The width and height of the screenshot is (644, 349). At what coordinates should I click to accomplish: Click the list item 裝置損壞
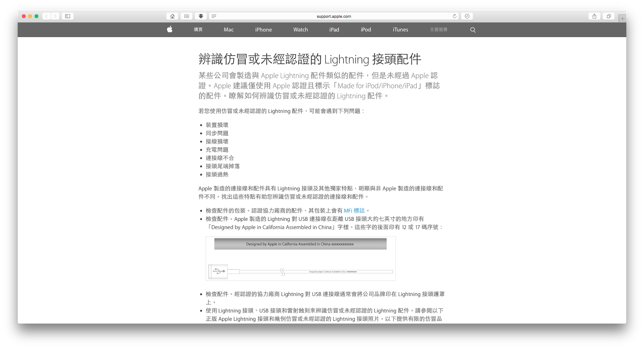tap(217, 125)
